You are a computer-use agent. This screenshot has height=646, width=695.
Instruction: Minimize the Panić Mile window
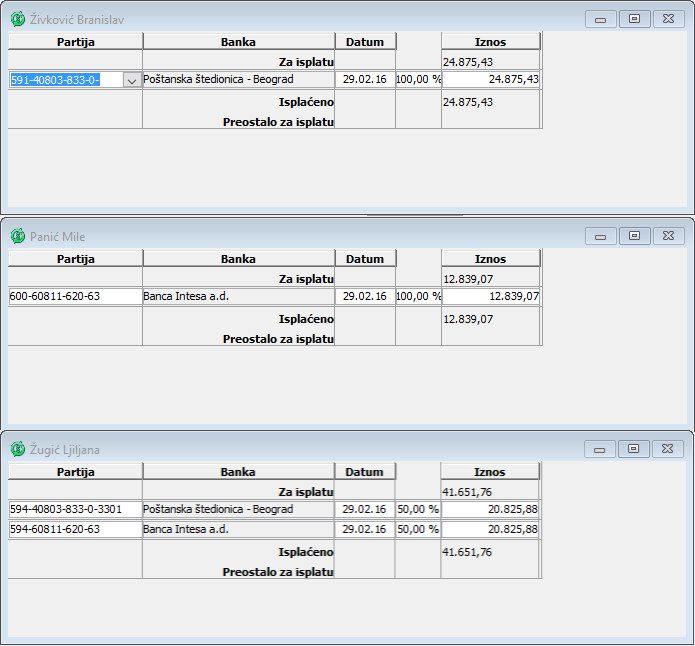[600, 236]
